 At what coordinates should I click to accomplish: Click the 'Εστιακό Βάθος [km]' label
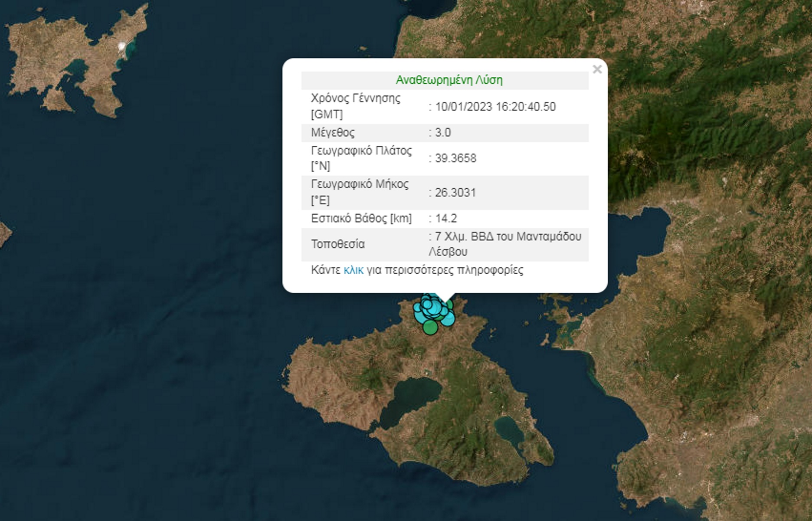pyautogui.click(x=361, y=219)
